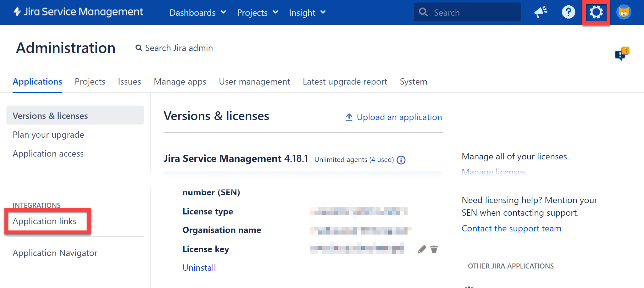The width and height of the screenshot is (644, 288).
Task: Click the Manage licenses link
Action: click(494, 172)
